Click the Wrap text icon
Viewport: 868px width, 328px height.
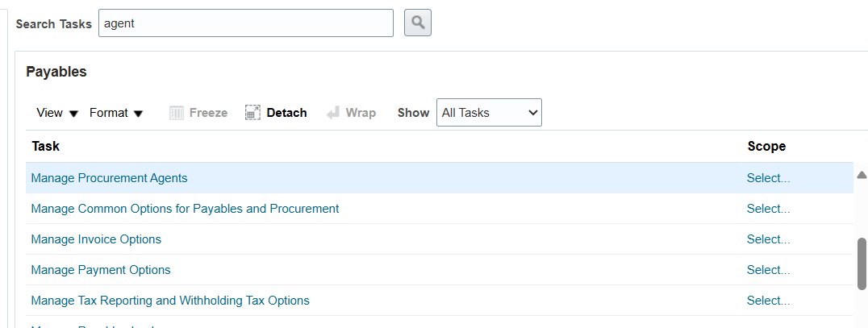(333, 113)
